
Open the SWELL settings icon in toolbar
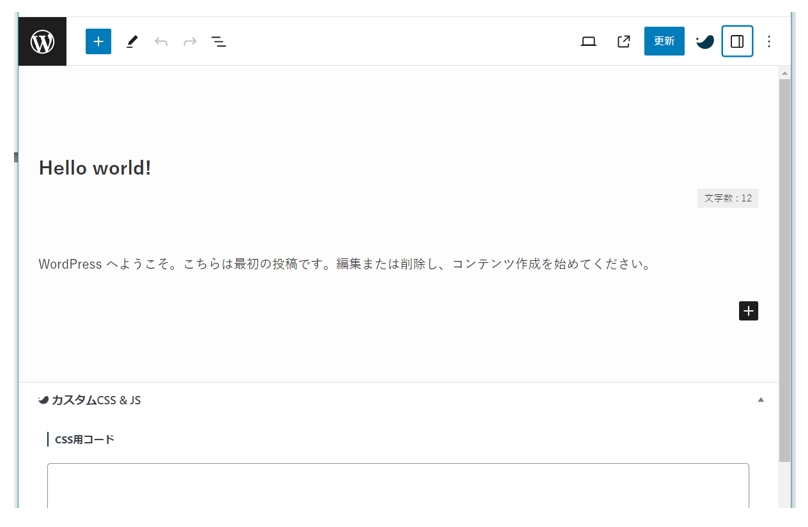705,41
